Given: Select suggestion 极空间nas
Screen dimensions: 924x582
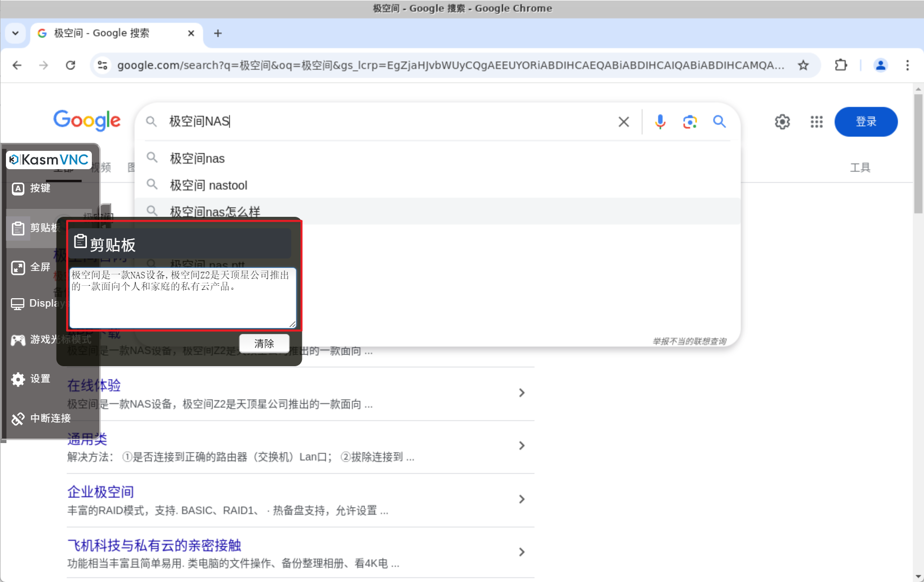Looking at the screenshot, I should click(437, 158).
